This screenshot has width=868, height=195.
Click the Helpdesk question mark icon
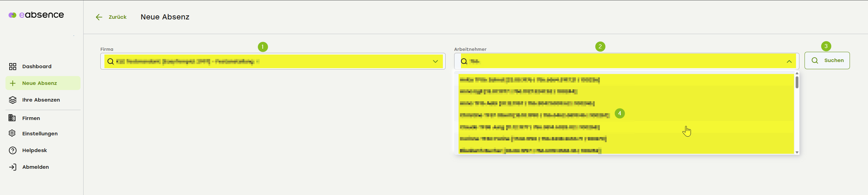tap(13, 150)
